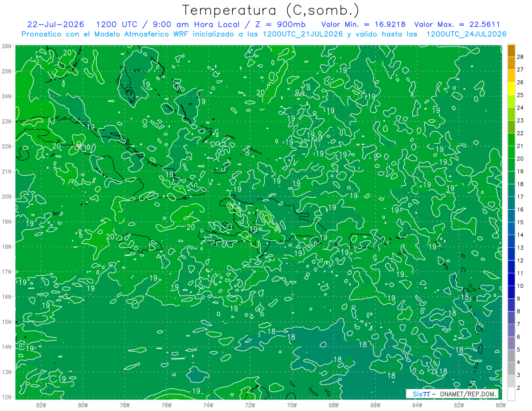Viewport: 532px width, 411px height.
Task: Click the 19N latitude axis label
Action: tap(6, 222)
